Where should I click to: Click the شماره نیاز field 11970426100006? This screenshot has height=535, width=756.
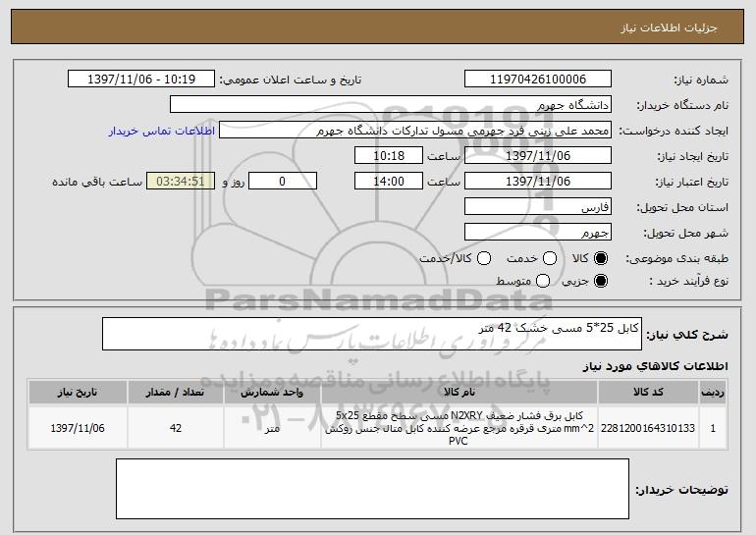tap(538, 80)
